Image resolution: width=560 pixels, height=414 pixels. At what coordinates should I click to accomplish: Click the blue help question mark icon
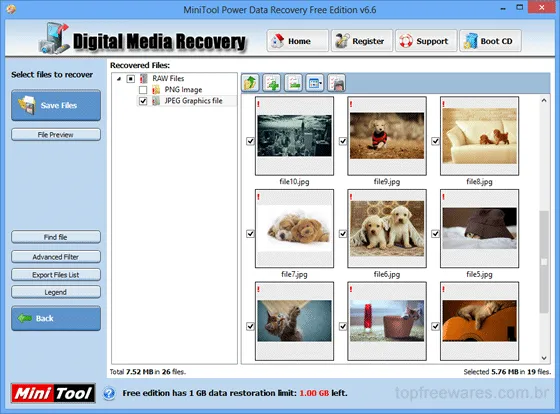click(x=109, y=393)
